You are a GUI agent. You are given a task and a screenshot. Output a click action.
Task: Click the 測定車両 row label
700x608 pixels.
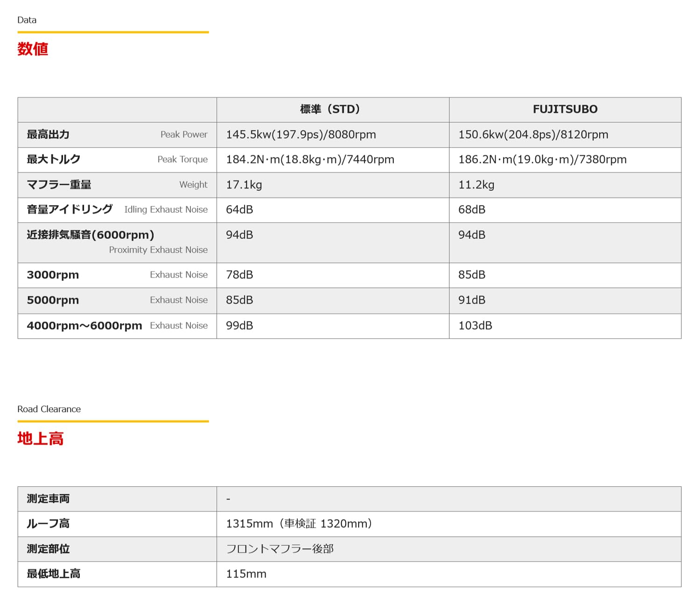pyautogui.click(x=48, y=499)
